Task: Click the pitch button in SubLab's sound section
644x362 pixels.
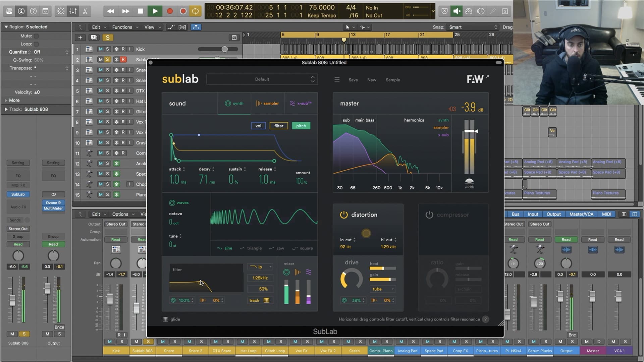Action: click(x=301, y=126)
